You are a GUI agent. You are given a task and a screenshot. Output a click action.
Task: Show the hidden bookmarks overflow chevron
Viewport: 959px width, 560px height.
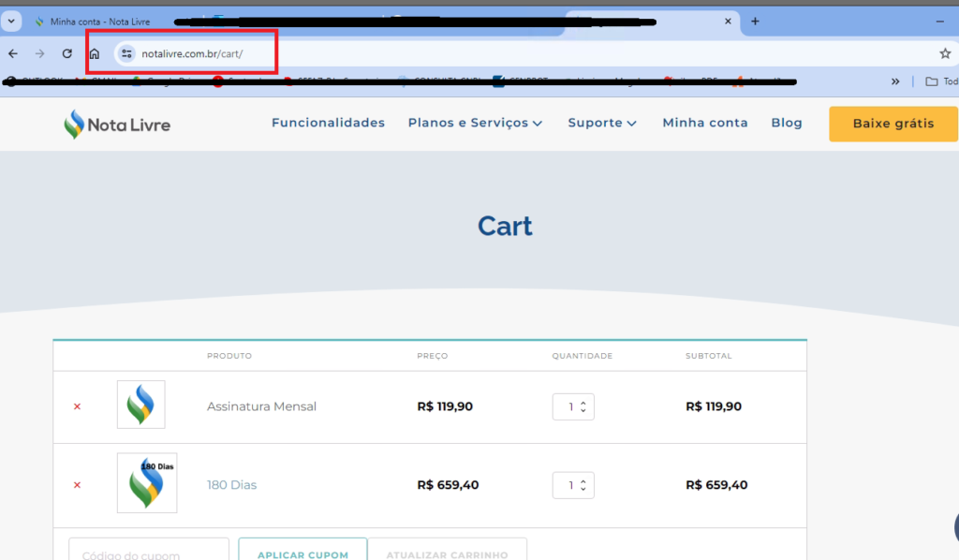pos(895,81)
